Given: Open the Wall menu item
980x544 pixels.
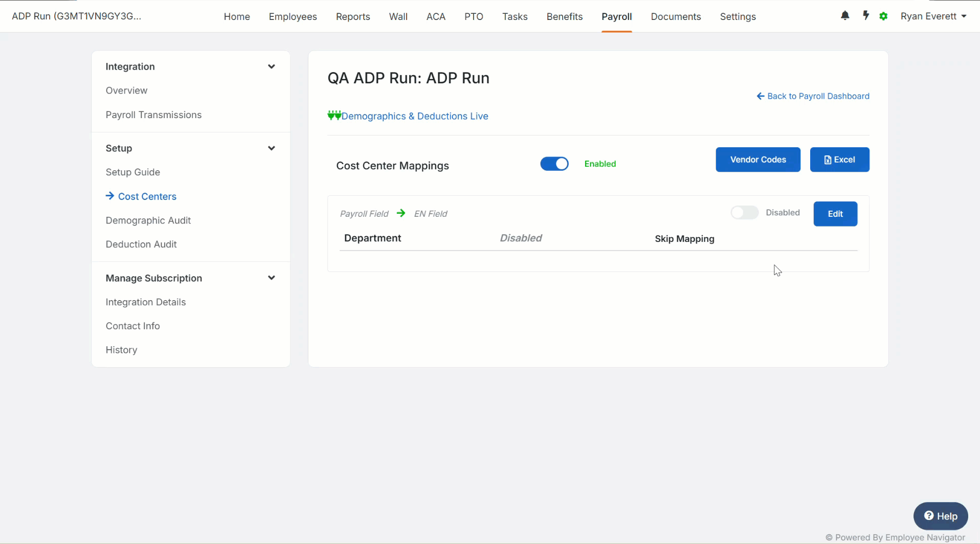Looking at the screenshot, I should tap(398, 16).
